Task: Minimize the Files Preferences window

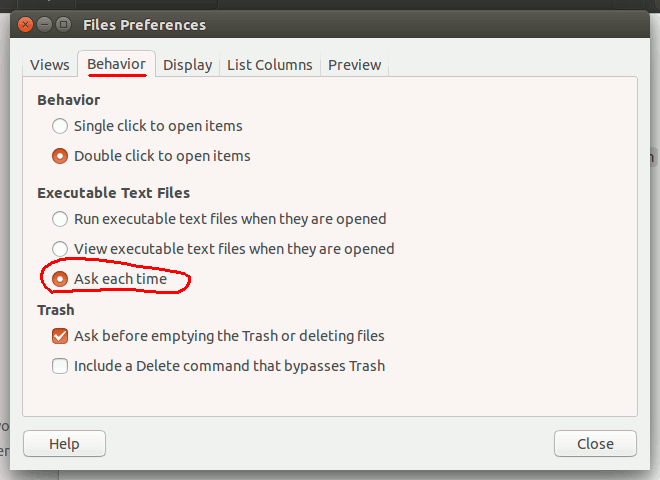Action: pyautogui.click(x=44, y=25)
